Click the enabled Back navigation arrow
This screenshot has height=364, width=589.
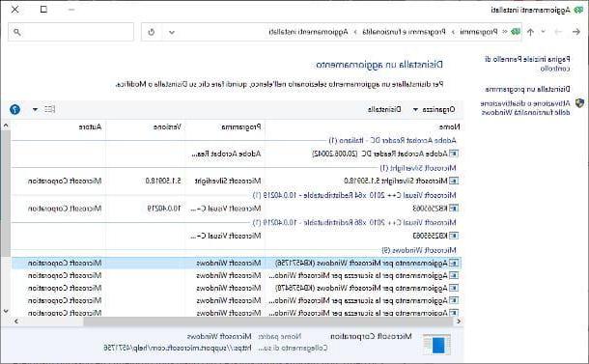576,32
